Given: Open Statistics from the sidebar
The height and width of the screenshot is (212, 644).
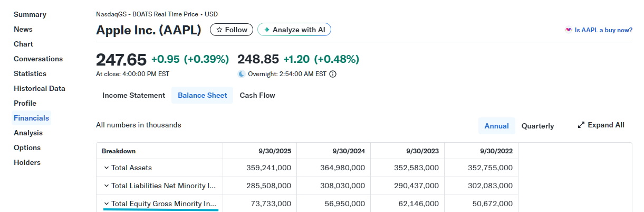Looking at the screenshot, I should (x=30, y=73).
